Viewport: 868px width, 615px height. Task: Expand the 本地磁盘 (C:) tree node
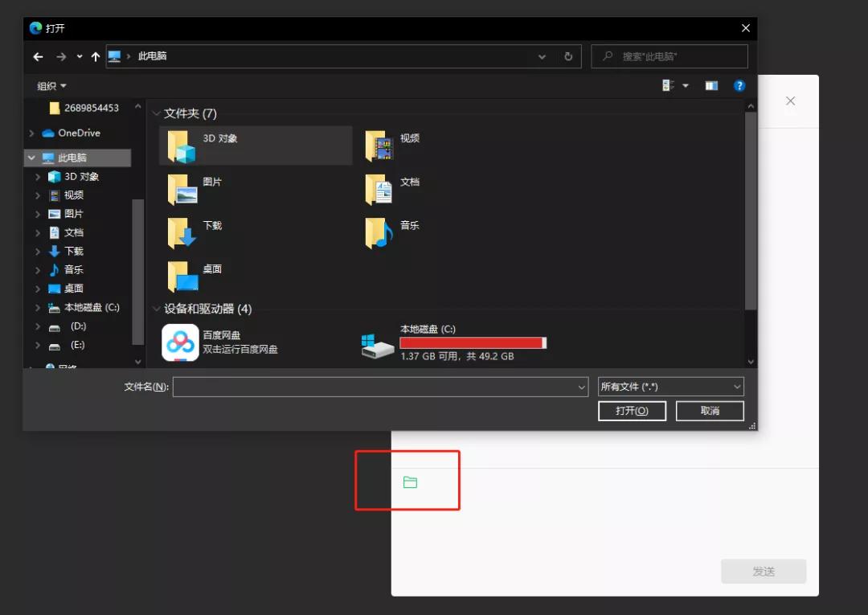pyautogui.click(x=38, y=307)
